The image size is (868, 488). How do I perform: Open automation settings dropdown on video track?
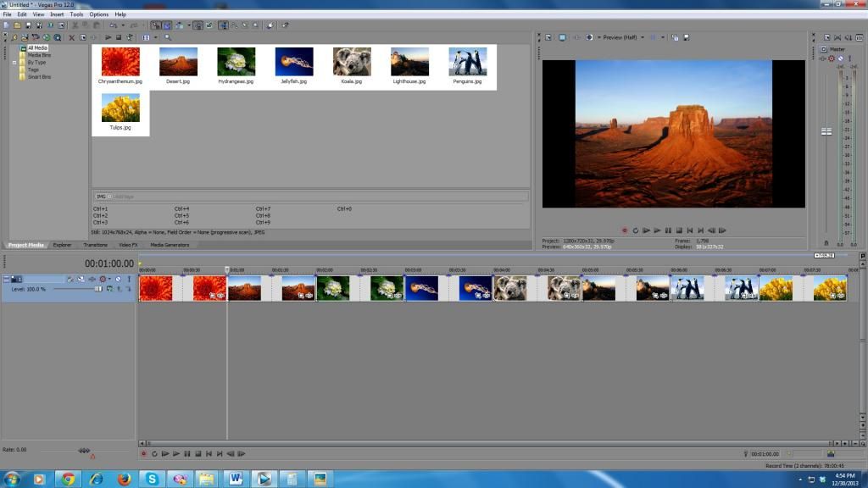109,279
